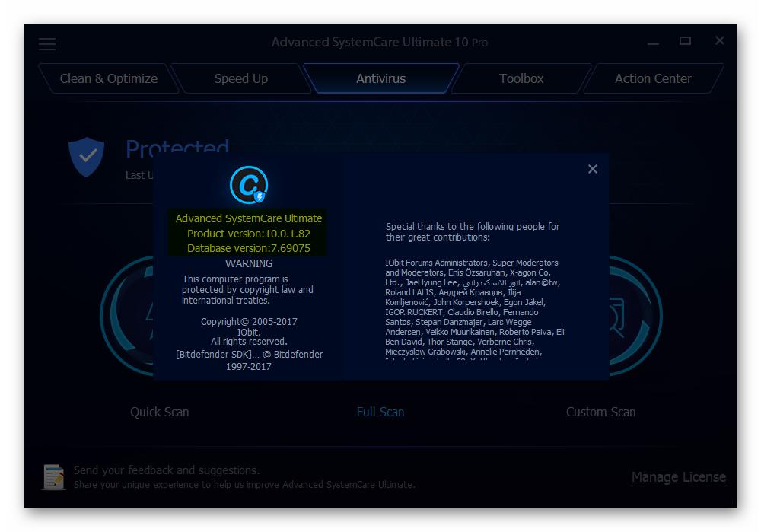Viewport: 761px width, 532px height.
Task: Click Send your feedback and suggestions
Action: (x=167, y=470)
